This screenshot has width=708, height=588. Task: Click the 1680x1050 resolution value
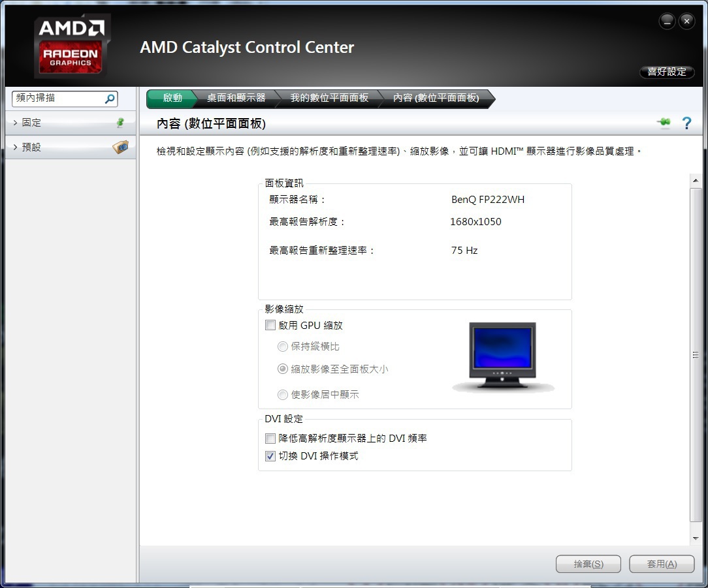pos(475,222)
